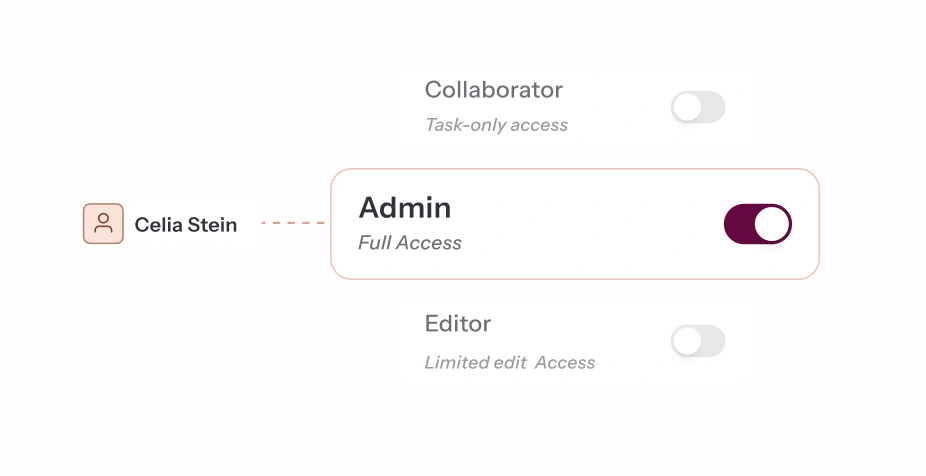Click the white knob of the Admin toggle
This screenshot has height=476, width=926.
tap(772, 224)
